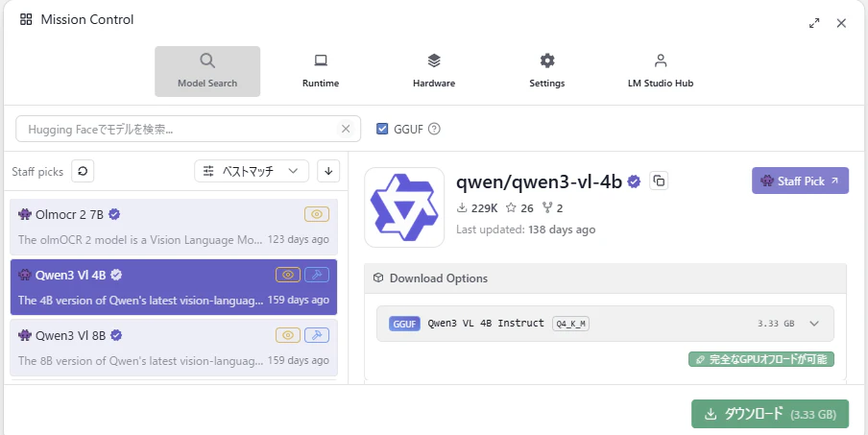Click the Download Options header
The height and width of the screenshot is (435, 868).
click(605, 278)
